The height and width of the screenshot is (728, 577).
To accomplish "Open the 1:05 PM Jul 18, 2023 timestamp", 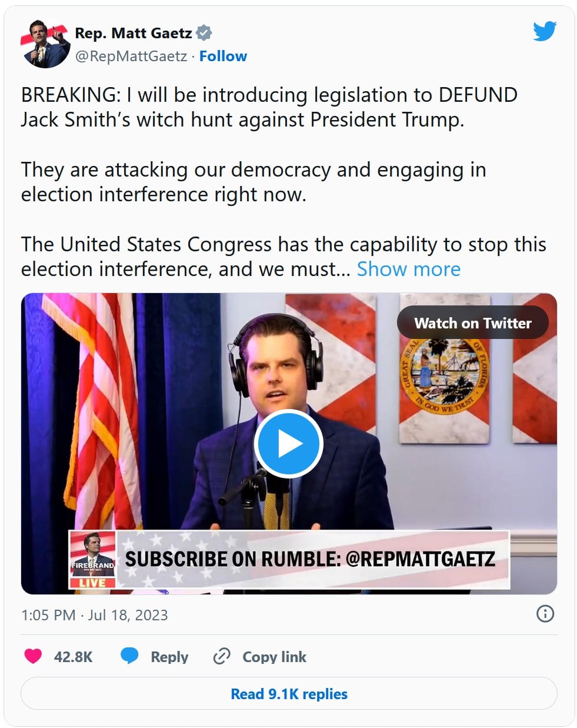I will point(95,615).
